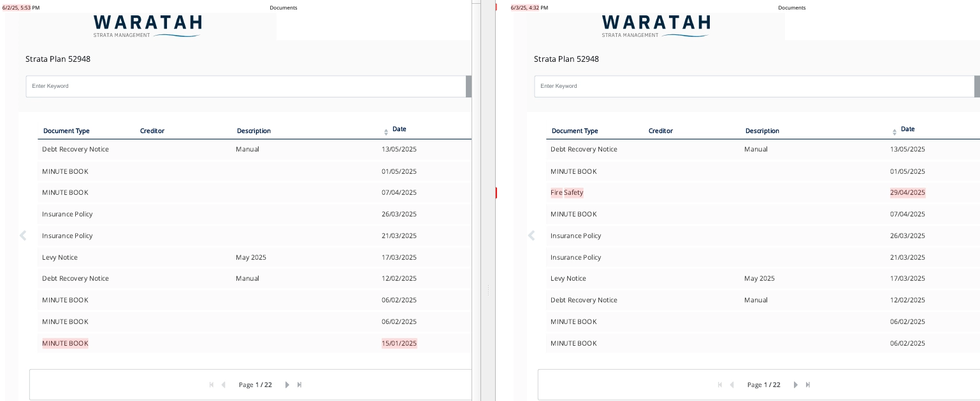Image resolution: width=980 pixels, height=401 pixels.
Task: Click the pane divider handle between documents
Action: coord(488,290)
